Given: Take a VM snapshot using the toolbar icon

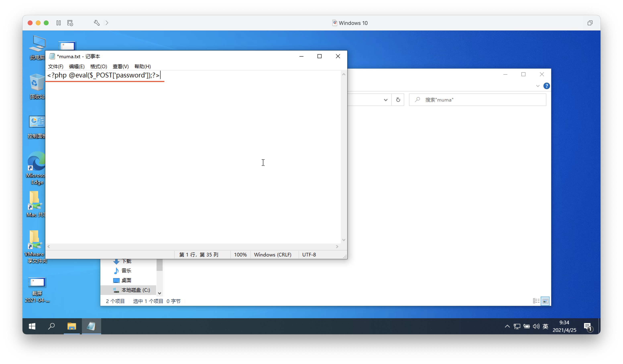Looking at the screenshot, I should [70, 23].
